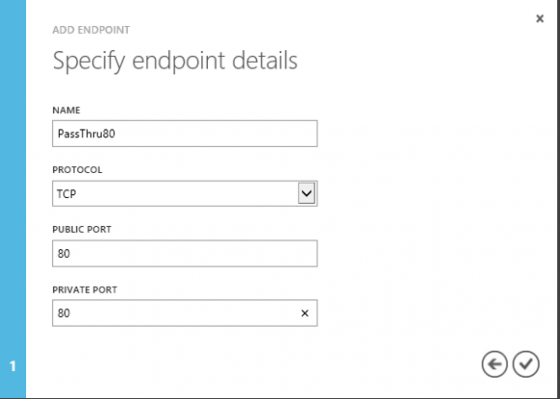Go back using the left arrow button
This screenshot has width=560, height=399.
coord(494,364)
